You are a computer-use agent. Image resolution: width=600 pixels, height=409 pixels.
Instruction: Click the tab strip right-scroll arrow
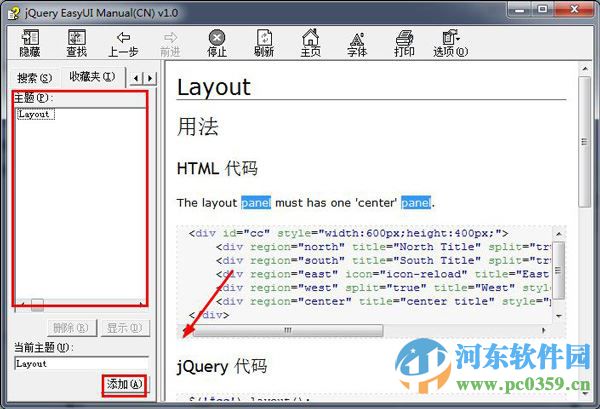click(x=150, y=78)
